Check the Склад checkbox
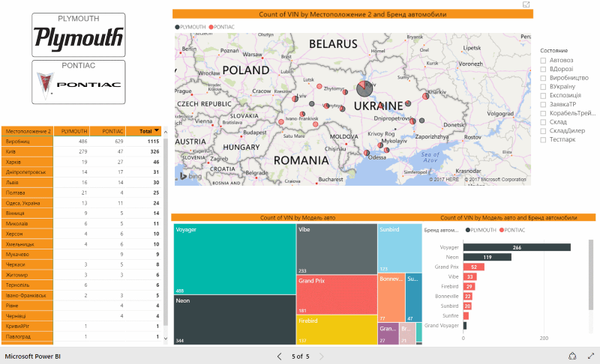The height and width of the screenshot is (364, 600). click(x=543, y=122)
